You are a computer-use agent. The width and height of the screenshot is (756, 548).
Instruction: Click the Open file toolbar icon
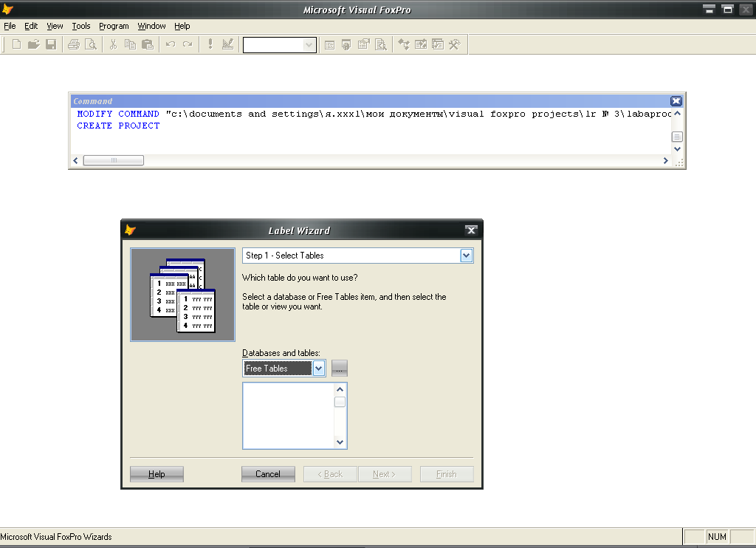point(33,44)
